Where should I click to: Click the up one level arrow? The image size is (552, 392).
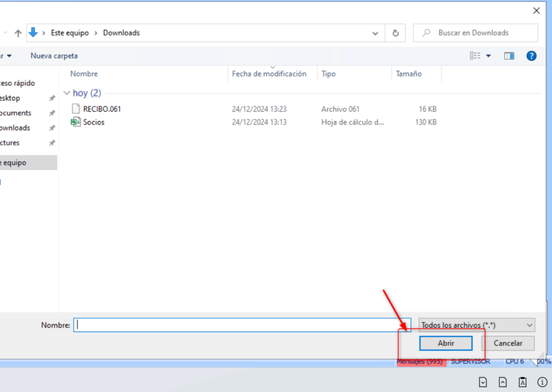click(18, 33)
